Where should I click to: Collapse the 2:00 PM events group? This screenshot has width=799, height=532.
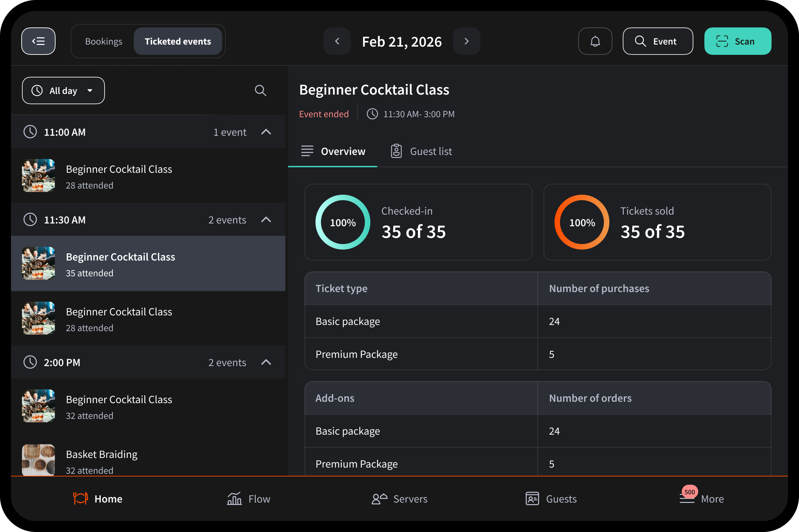[266, 362]
